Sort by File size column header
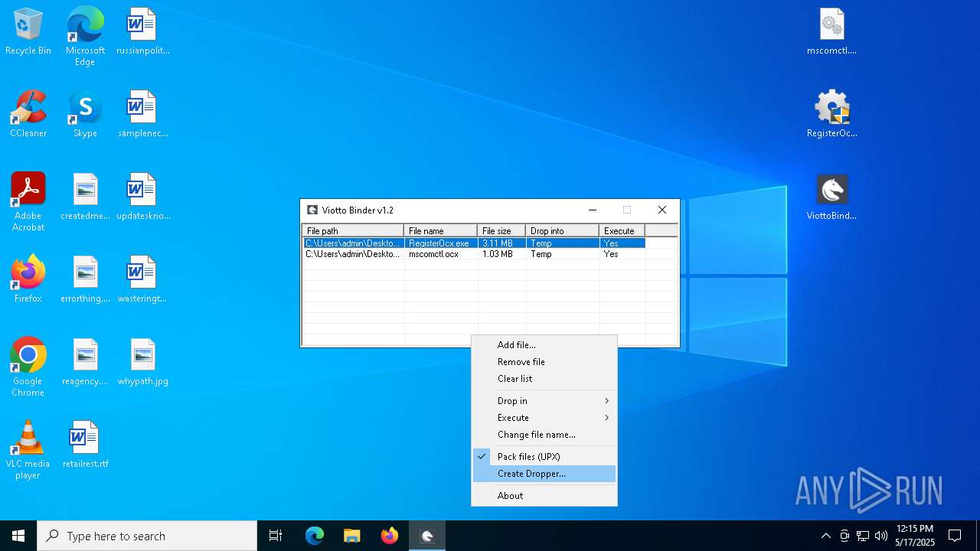980x551 pixels. tap(501, 230)
